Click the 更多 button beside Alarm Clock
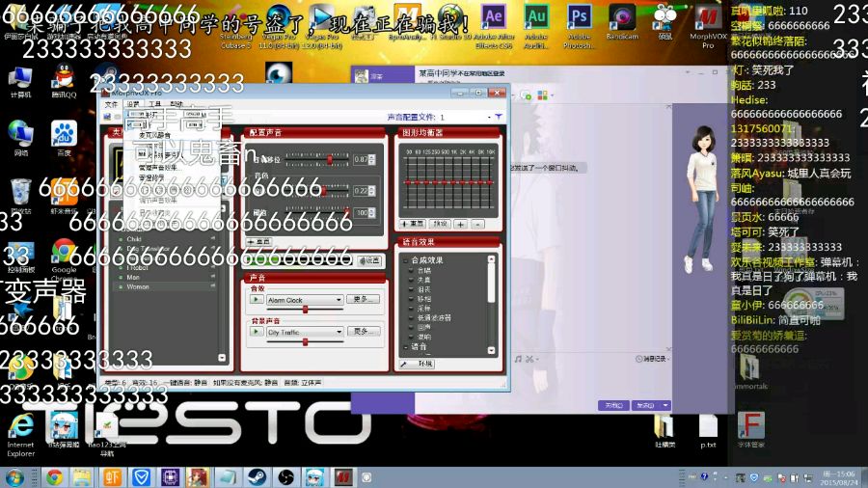Image resolution: width=868 pixels, height=488 pixels. pyautogui.click(x=362, y=300)
